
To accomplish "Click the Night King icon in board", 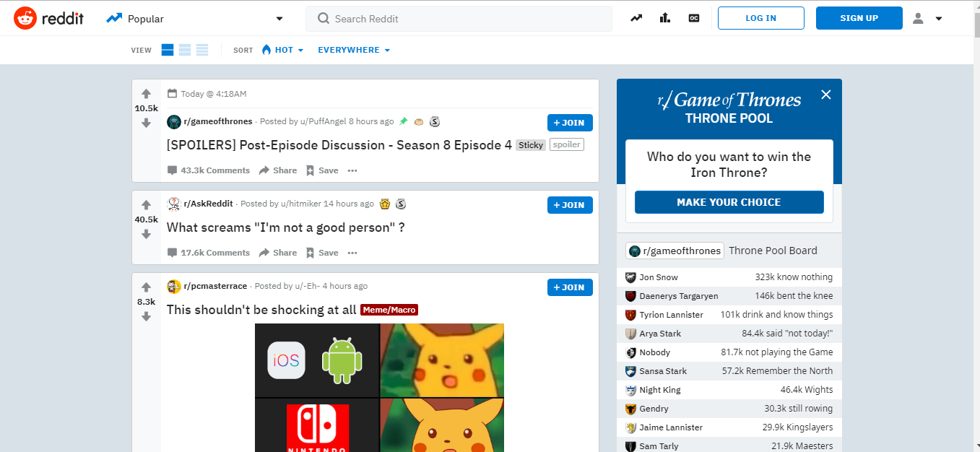I will [x=630, y=390].
